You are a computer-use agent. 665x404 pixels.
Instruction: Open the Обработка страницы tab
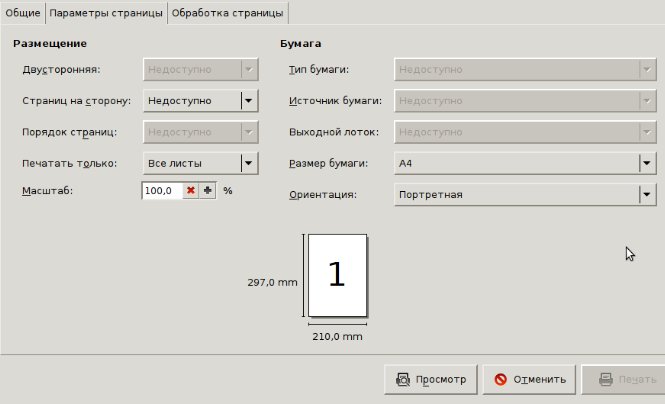click(x=229, y=13)
